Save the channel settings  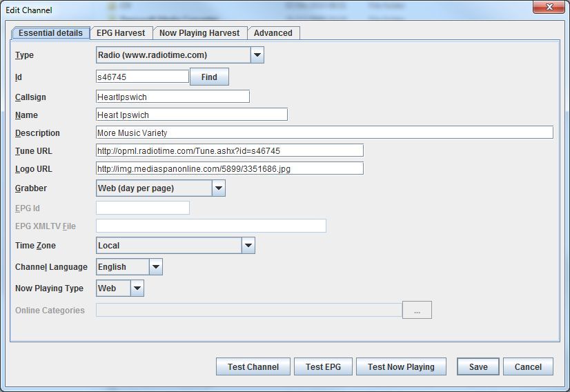tap(478, 367)
